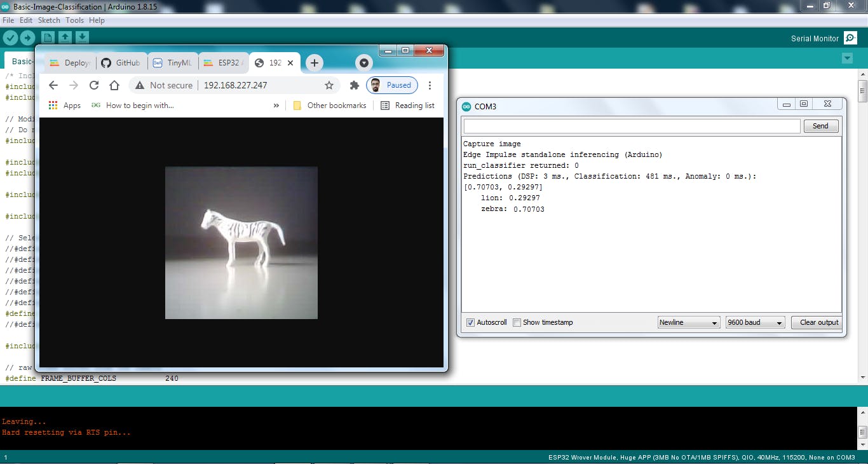Screen dimensions: 868x464
Task: Open the Reading list
Action: [x=407, y=106]
